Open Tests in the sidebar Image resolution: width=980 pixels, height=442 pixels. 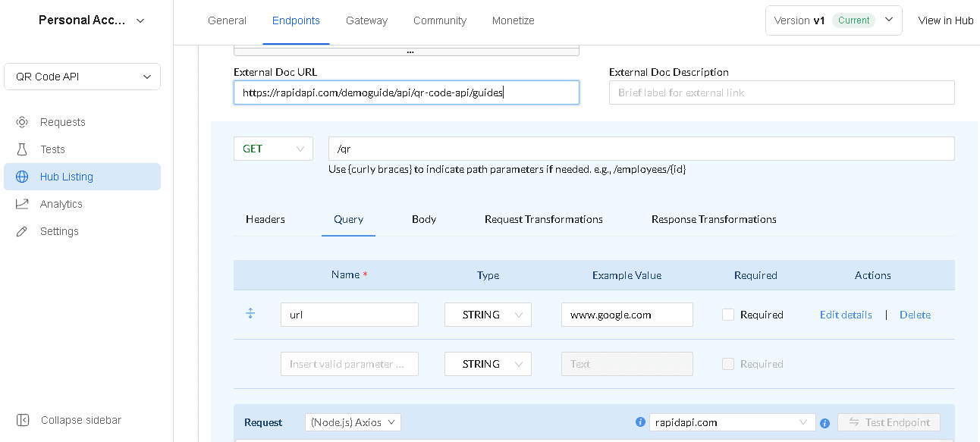(82, 149)
